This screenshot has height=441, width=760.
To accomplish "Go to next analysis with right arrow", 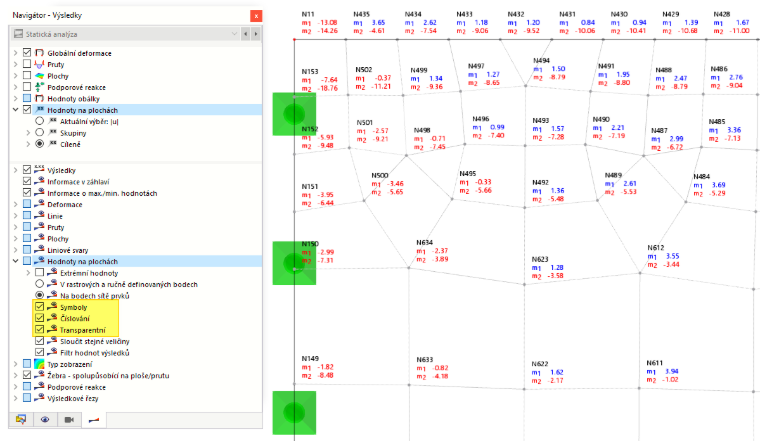I will (256, 34).
